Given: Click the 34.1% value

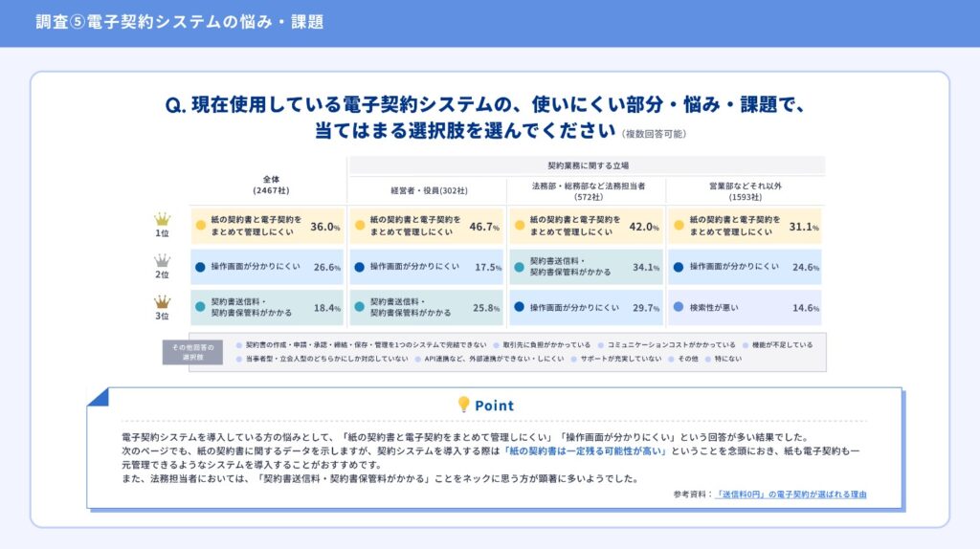Looking at the screenshot, I should point(646,267).
